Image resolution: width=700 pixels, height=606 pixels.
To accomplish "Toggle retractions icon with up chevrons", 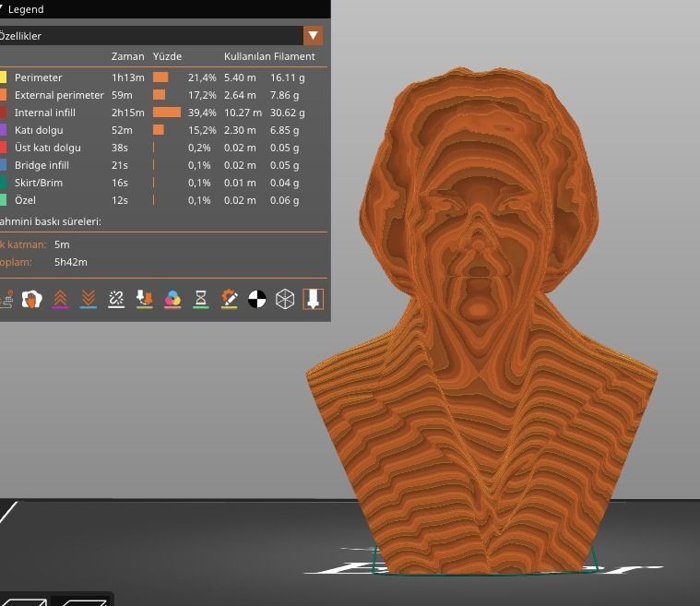I will pyautogui.click(x=60, y=299).
